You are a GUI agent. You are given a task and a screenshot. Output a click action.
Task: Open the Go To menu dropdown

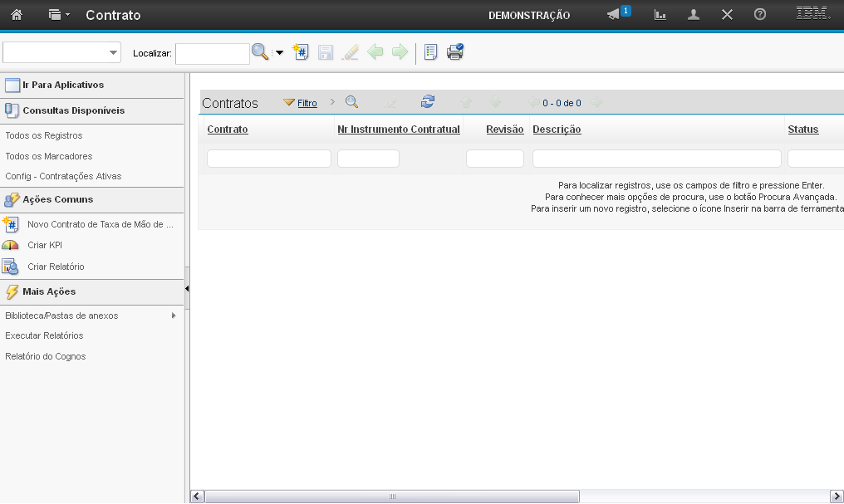(x=59, y=15)
